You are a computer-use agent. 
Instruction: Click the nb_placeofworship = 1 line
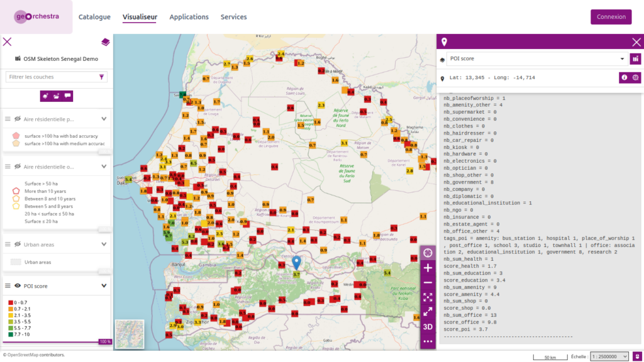tap(474, 99)
